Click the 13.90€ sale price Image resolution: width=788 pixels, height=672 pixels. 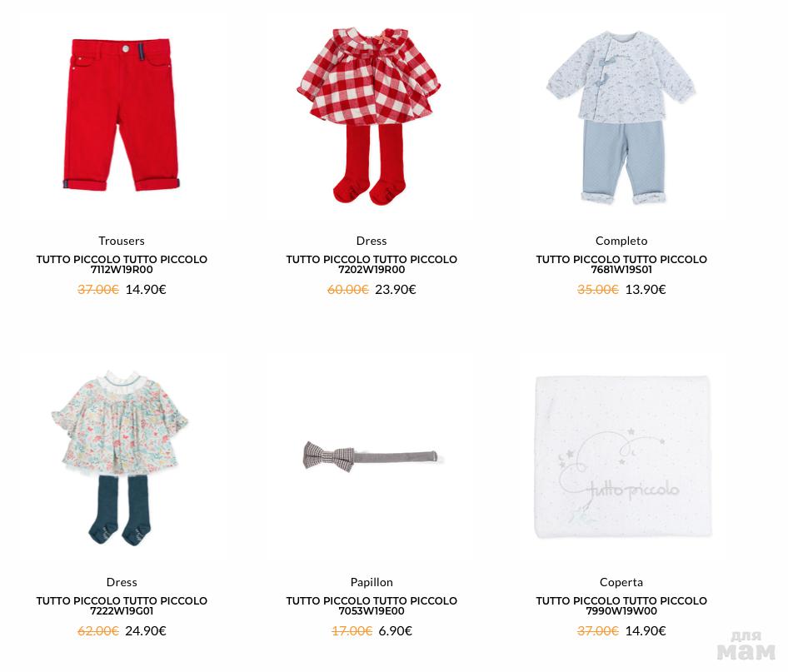(646, 289)
